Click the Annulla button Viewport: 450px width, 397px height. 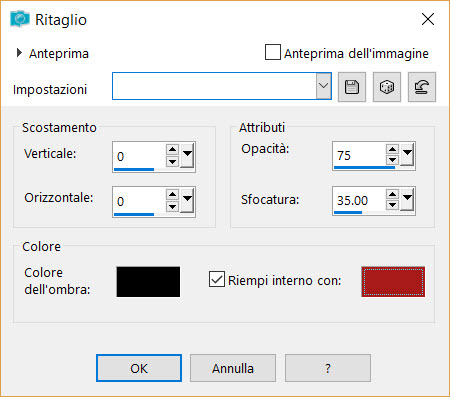233,368
